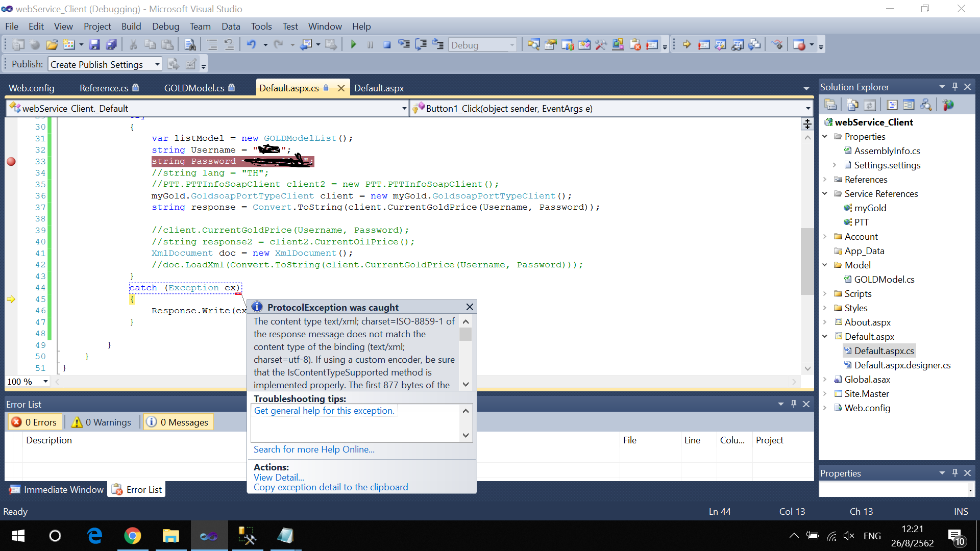Open File Explorer from the taskbar
The height and width of the screenshot is (551, 980).
click(170, 536)
